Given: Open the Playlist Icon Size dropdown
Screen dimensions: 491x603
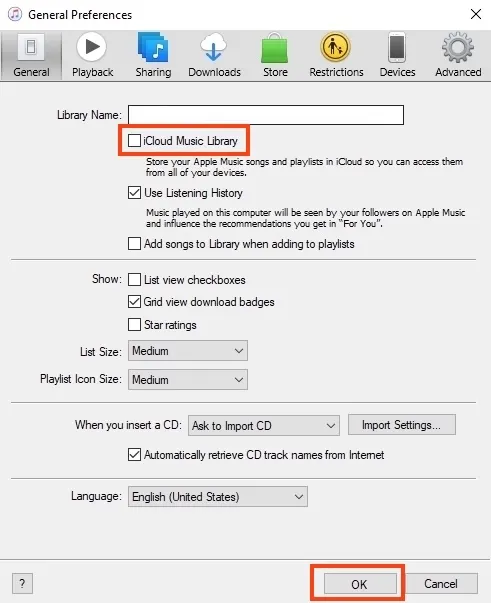Looking at the screenshot, I should point(188,380).
